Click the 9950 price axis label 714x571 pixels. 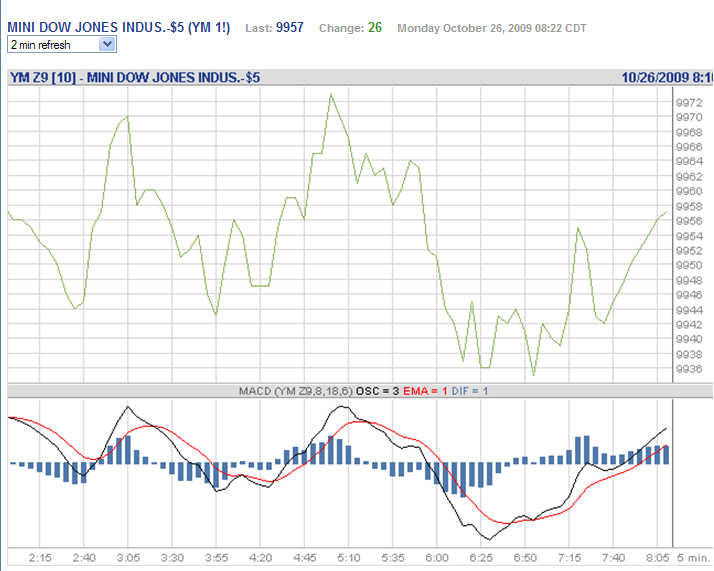click(689, 265)
